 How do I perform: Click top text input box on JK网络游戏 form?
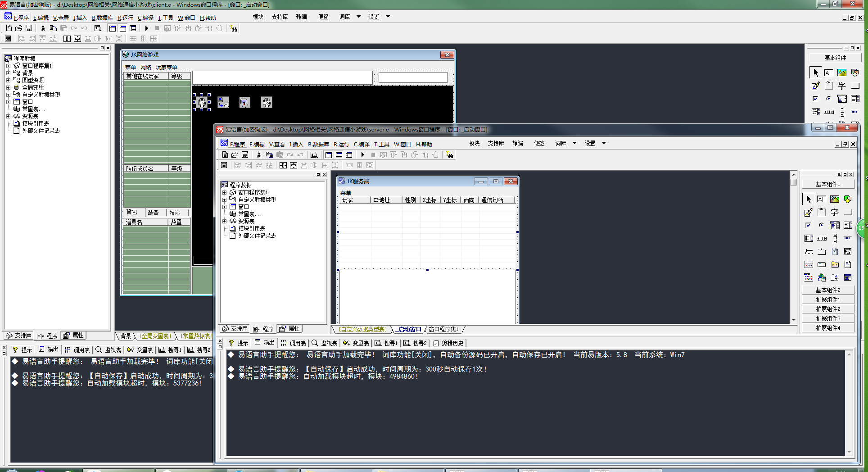(x=282, y=77)
